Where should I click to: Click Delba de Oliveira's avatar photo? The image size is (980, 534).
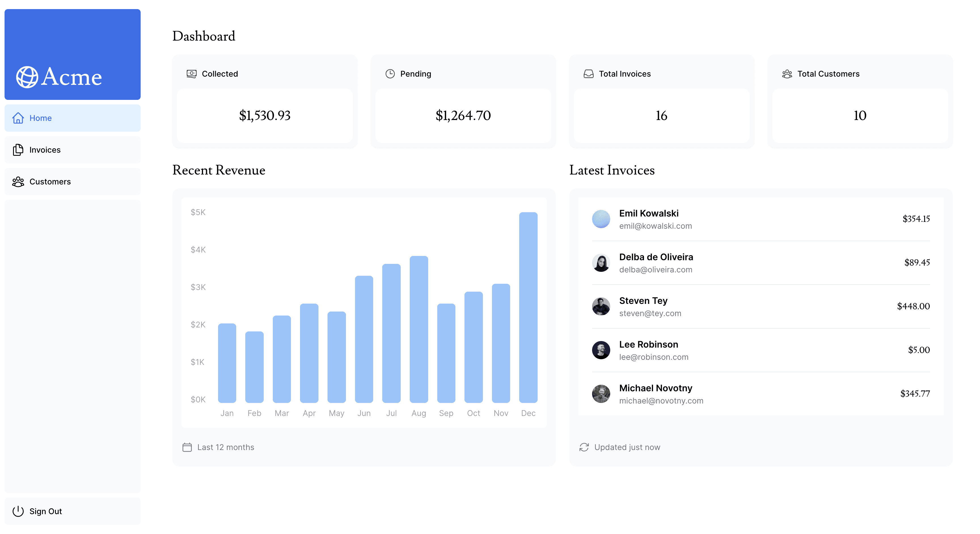[601, 263]
